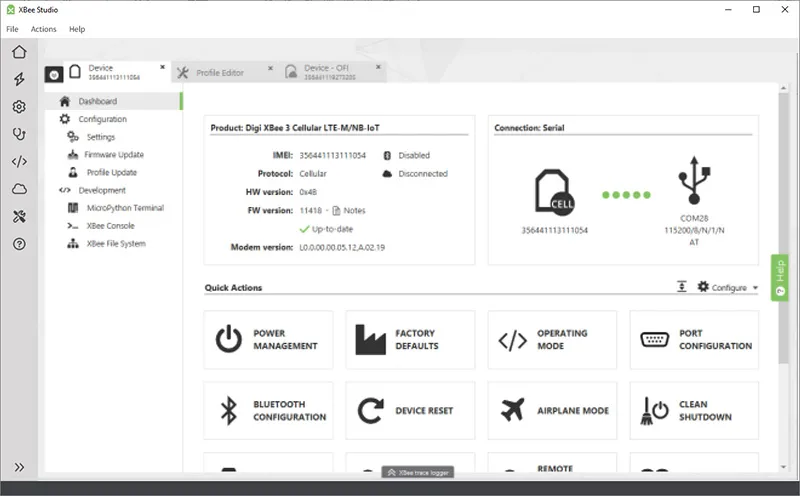Open XBee File System
The image size is (800, 496).
(x=116, y=243)
